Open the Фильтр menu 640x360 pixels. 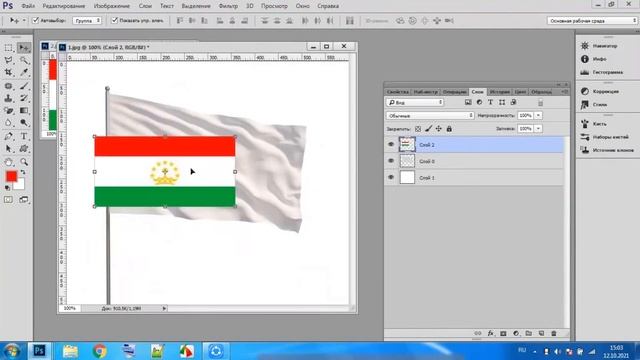(x=228, y=6)
